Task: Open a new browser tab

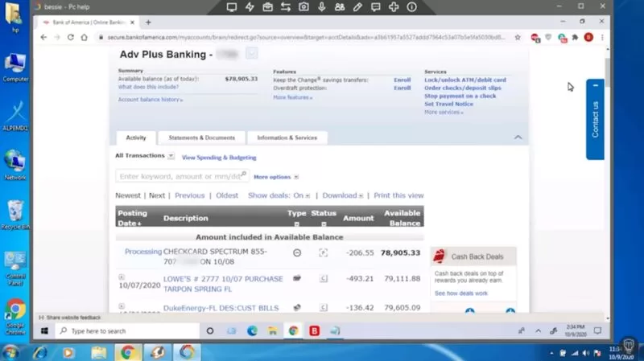Action: (148, 23)
